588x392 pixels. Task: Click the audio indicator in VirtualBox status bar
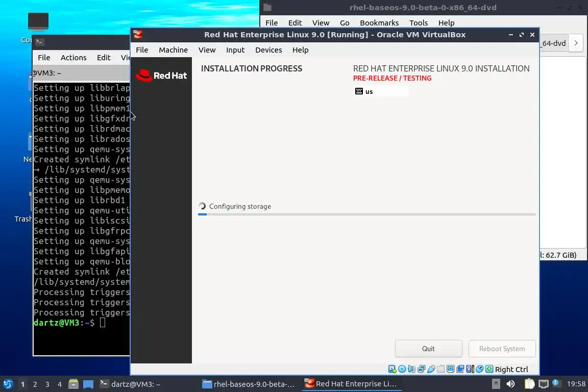point(411,369)
